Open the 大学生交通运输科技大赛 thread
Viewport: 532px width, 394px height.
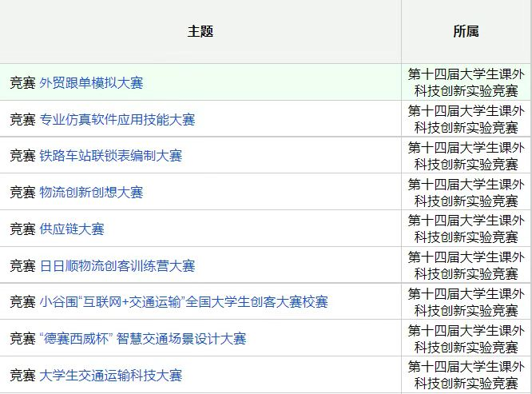110,376
